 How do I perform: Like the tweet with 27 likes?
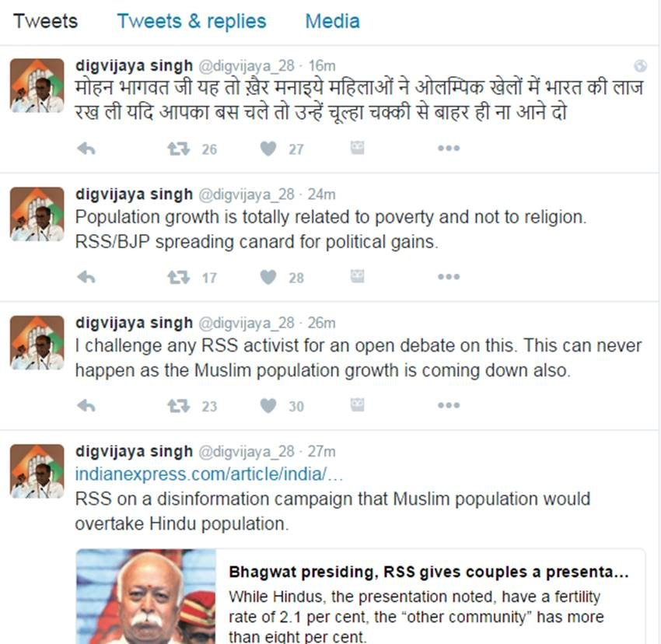point(268,149)
